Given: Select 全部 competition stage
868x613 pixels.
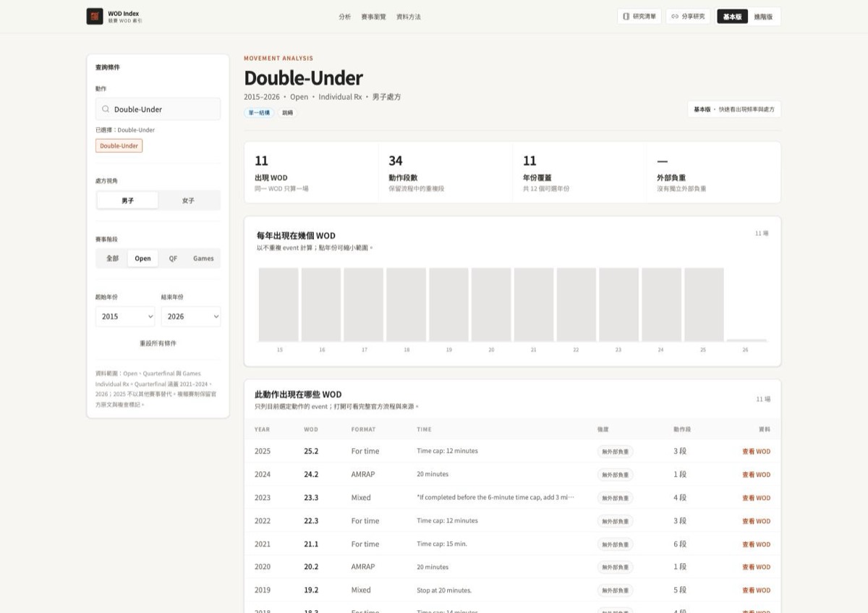Looking at the screenshot, I should point(112,258).
